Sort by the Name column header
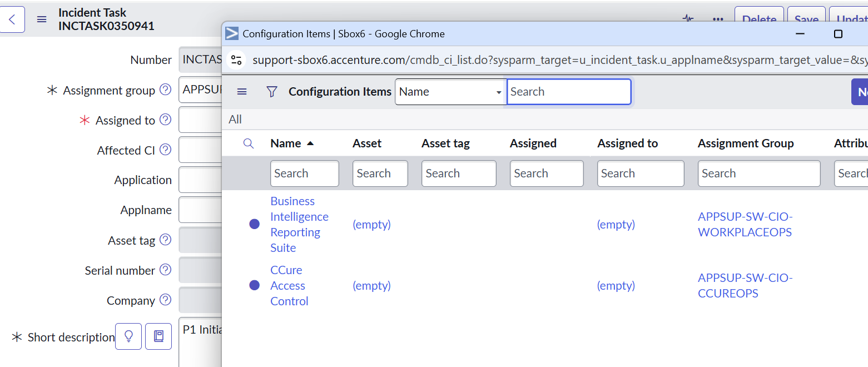The image size is (868, 367). pyautogui.click(x=286, y=143)
